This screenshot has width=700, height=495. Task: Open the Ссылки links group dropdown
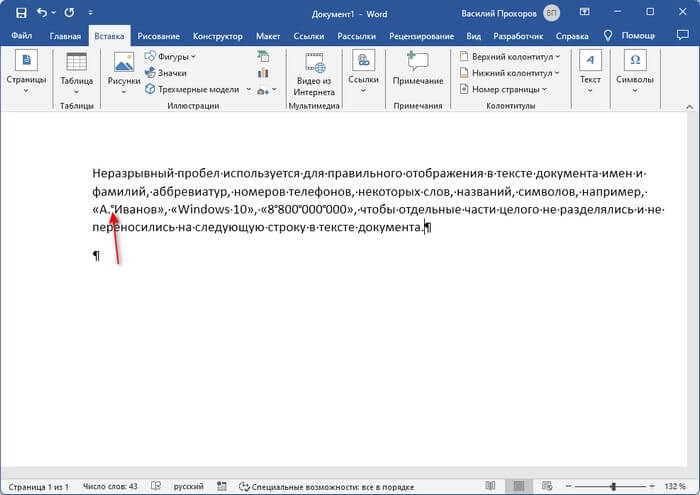[x=363, y=73]
